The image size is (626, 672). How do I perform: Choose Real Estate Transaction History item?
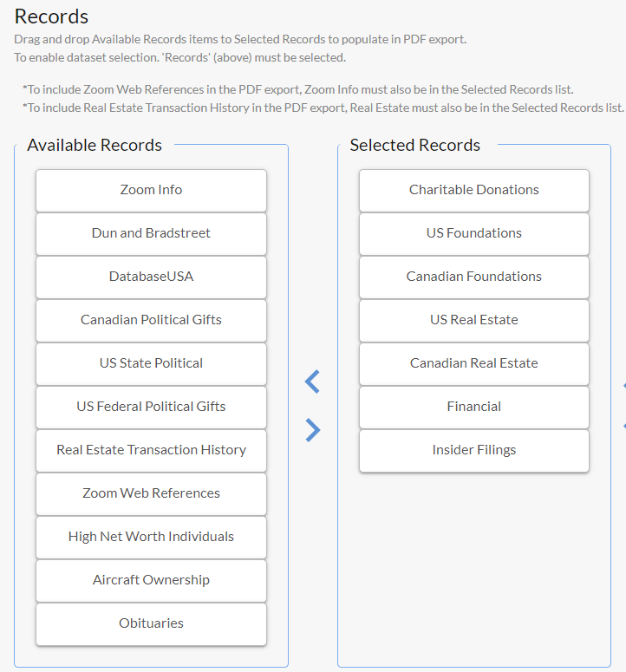pyautogui.click(x=151, y=450)
